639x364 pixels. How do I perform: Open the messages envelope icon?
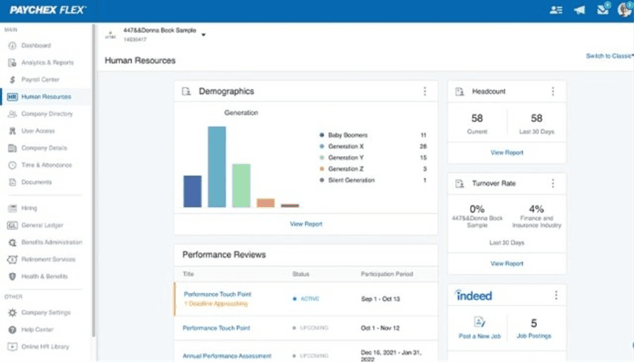pyautogui.click(x=602, y=10)
